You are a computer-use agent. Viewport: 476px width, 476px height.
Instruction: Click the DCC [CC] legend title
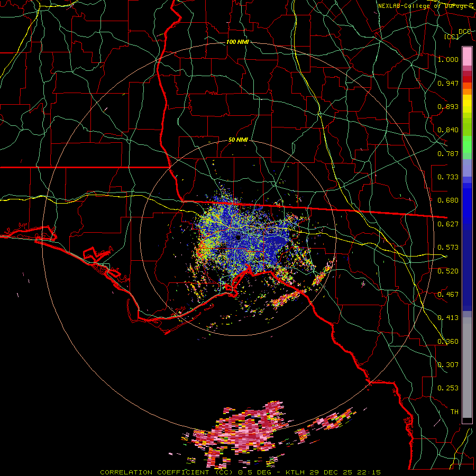458,34
